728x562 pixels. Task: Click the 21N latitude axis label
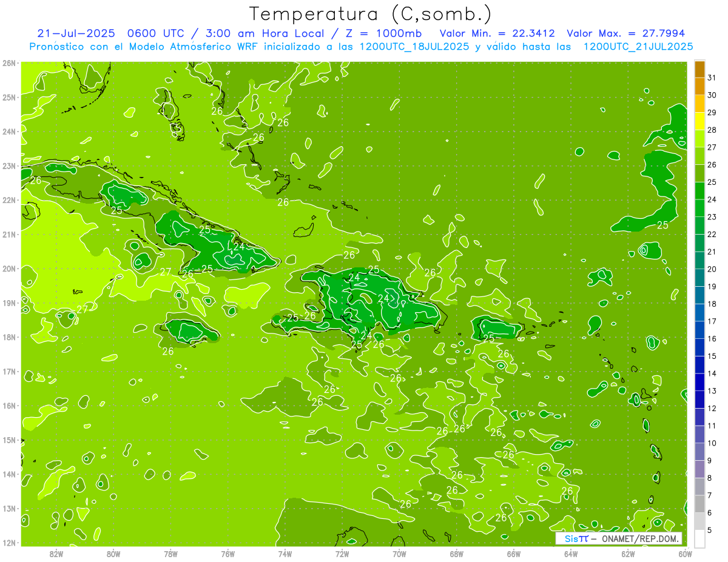tap(8, 234)
